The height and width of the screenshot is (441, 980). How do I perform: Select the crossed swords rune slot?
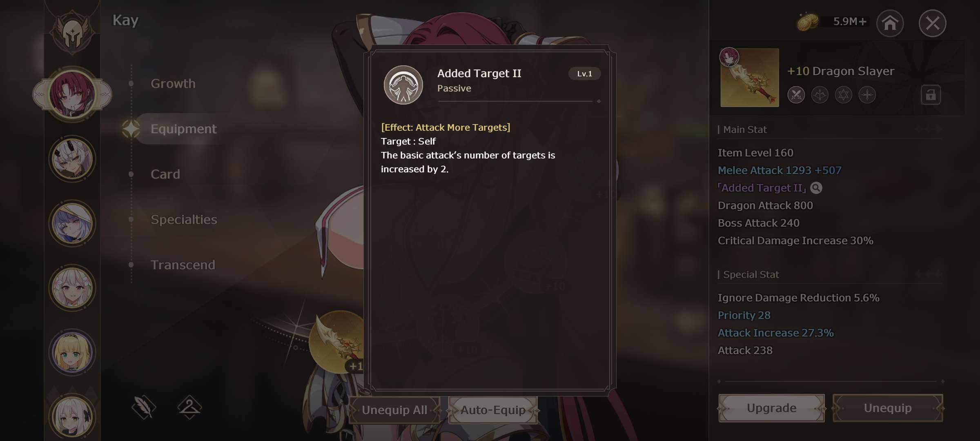796,95
